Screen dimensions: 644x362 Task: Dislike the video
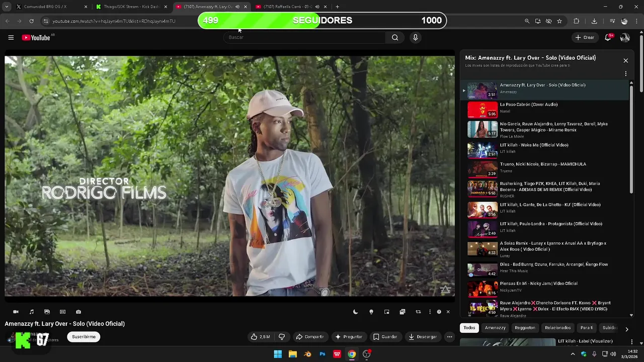point(282,337)
